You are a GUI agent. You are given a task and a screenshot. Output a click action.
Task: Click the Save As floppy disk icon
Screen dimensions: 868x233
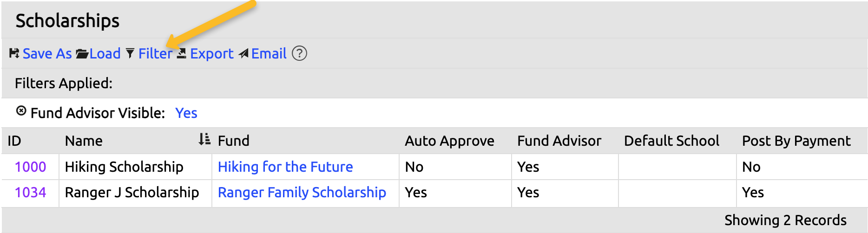14,54
